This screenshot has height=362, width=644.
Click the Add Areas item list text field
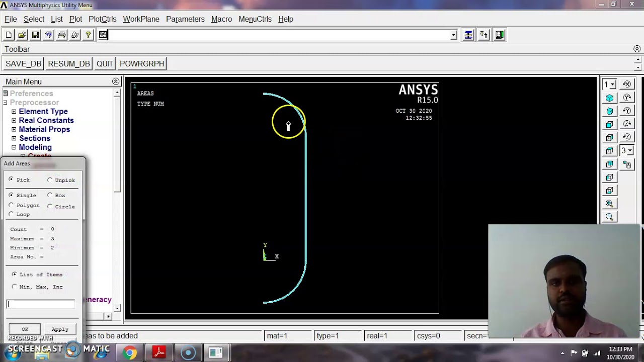(40, 304)
